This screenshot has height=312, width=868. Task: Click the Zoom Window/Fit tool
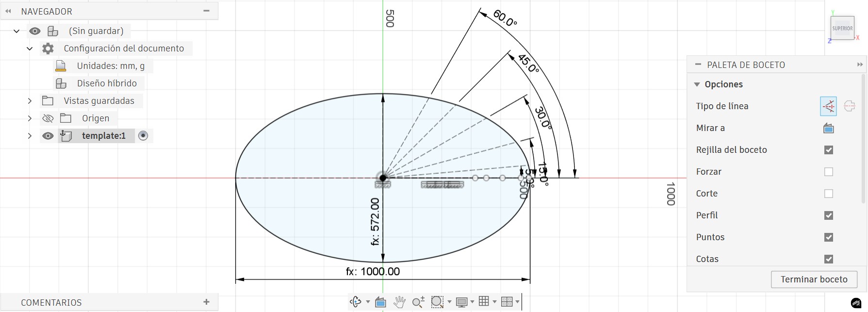click(x=437, y=302)
